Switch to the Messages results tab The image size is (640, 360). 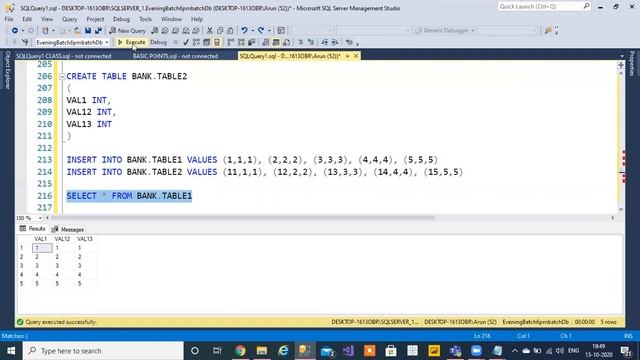coord(68,229)
